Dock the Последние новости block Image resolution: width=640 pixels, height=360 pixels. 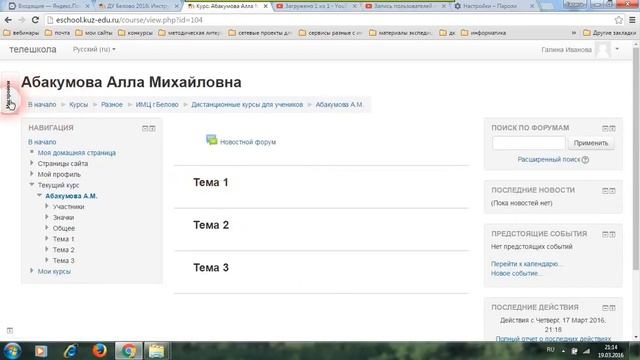point(613,191)
